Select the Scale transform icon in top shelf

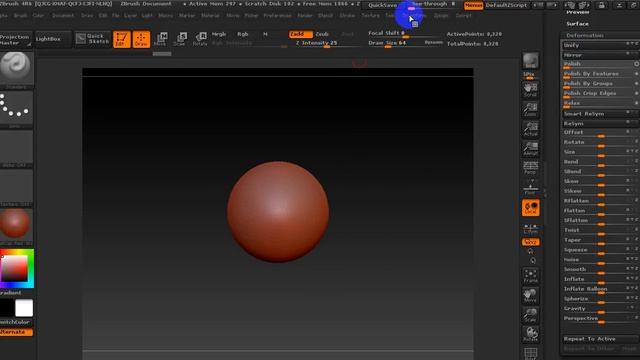point(180,39)
